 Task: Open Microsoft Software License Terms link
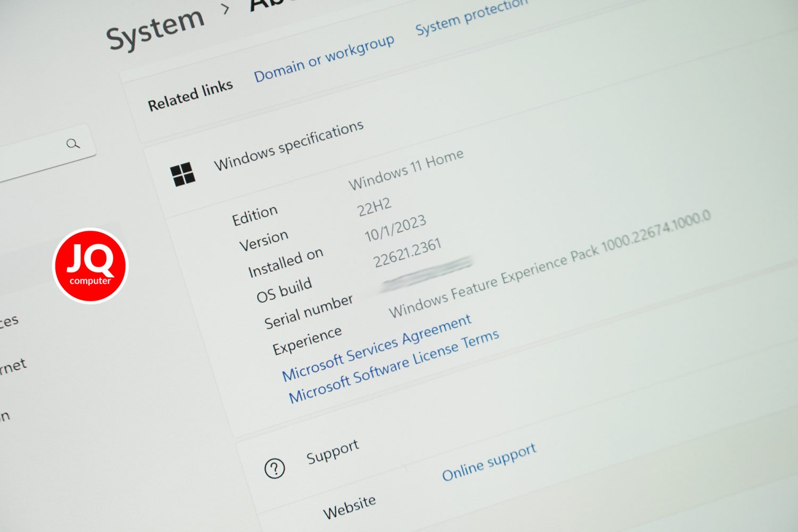tap(394, 366)
